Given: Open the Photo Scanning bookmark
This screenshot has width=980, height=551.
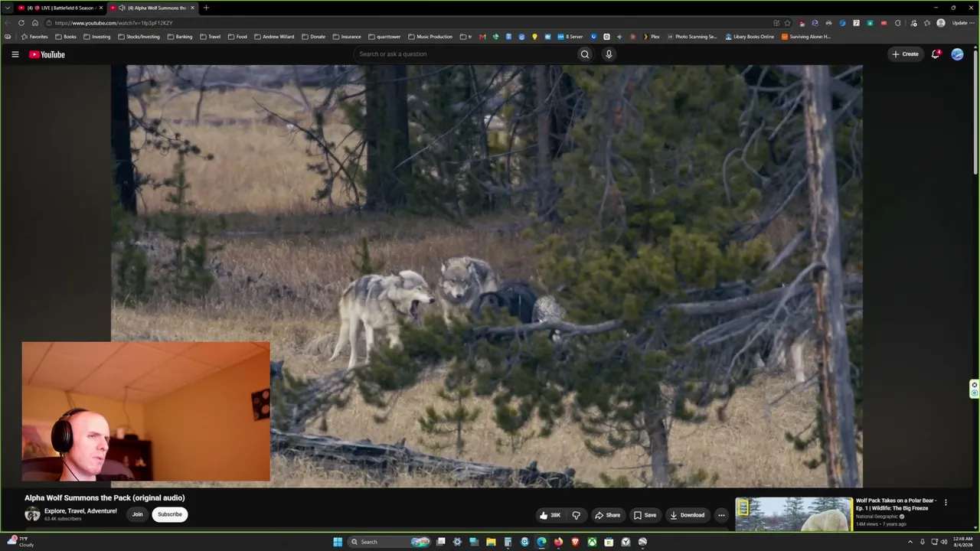Looking at the screenshot, I should tap(692, 37).
